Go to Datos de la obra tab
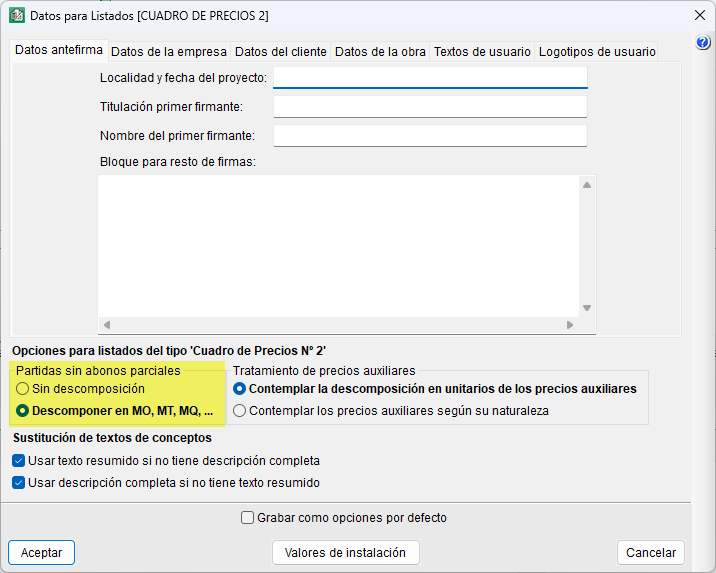Viewport: 716px width, 573px height. 380,52
